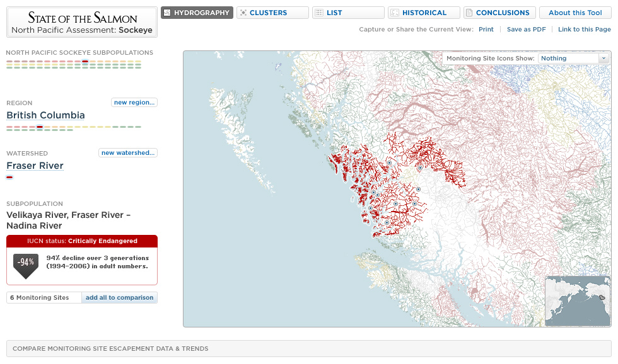
Task: Click add all to comparison
Action: 119,297
